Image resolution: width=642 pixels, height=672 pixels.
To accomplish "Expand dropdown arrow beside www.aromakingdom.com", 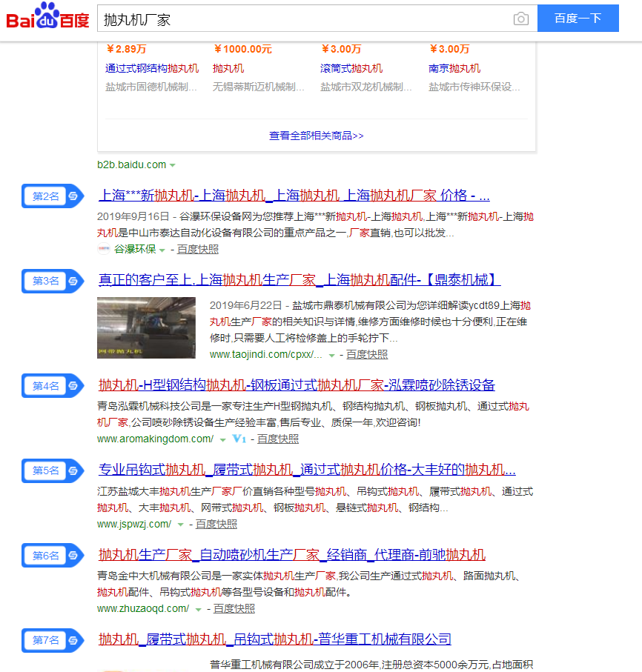I will [222, 439].
